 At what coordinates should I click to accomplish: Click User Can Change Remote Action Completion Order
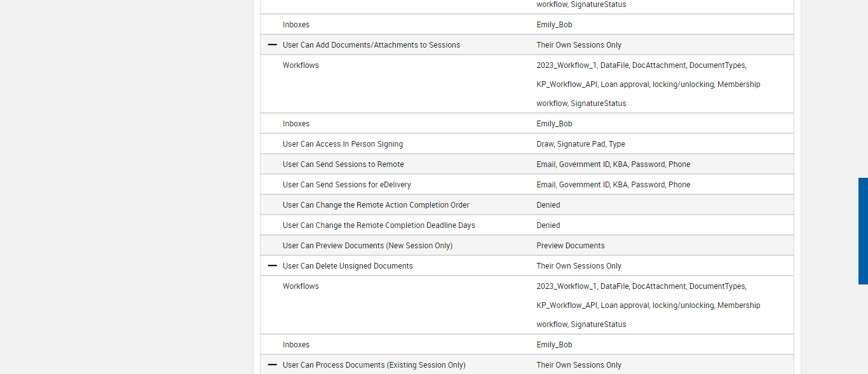(376, 205)
